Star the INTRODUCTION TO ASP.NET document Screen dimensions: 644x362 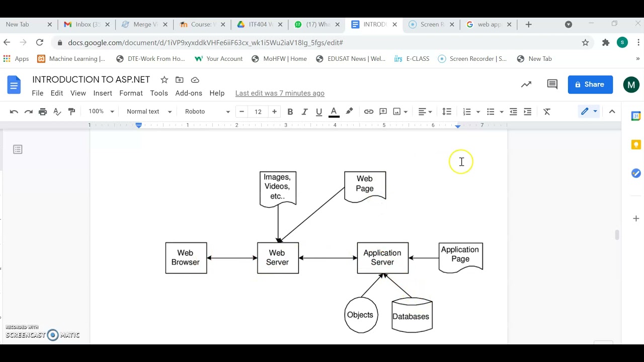(x=164, y=79)
